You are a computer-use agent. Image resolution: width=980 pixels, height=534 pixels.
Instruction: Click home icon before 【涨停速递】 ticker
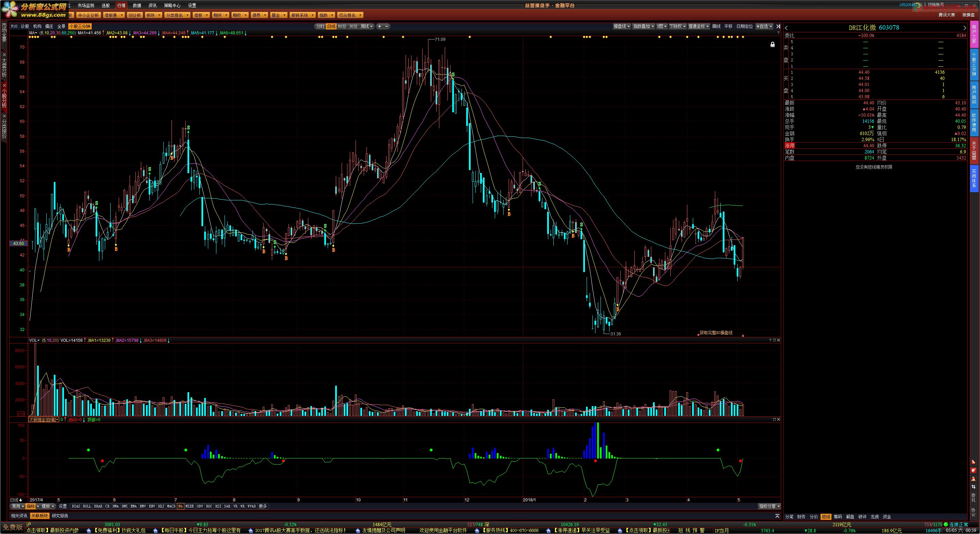(x=549, y=531)
